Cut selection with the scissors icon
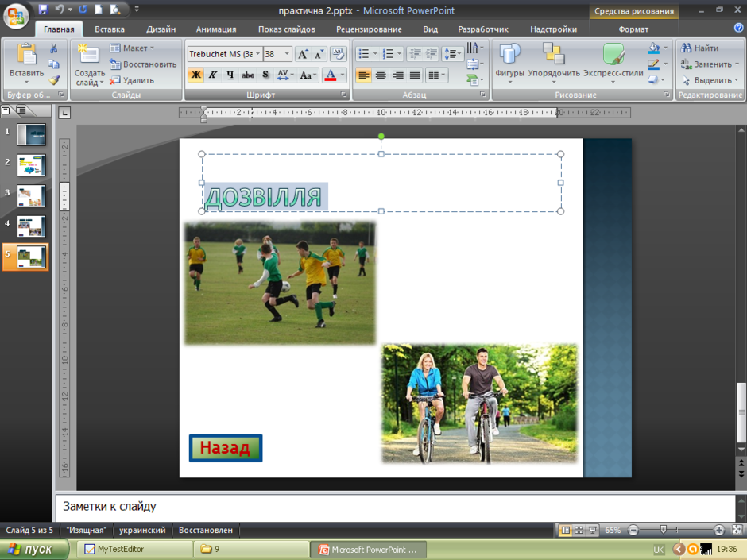Image resolution: width=747 pixels, height=560 pixels. (x=53, y=48)
